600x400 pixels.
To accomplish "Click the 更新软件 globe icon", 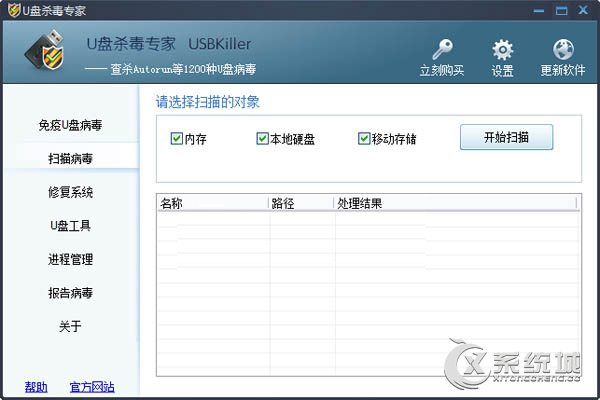I will (x=563, y=50).
